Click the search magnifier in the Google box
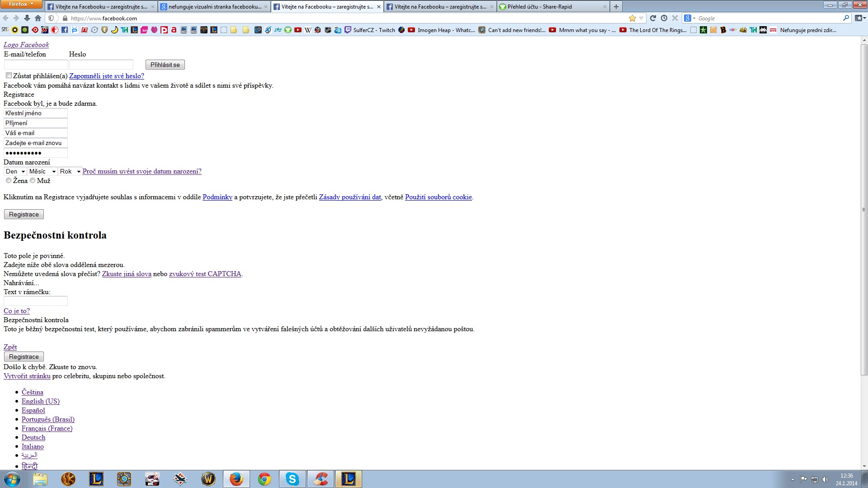 point(846,18)
